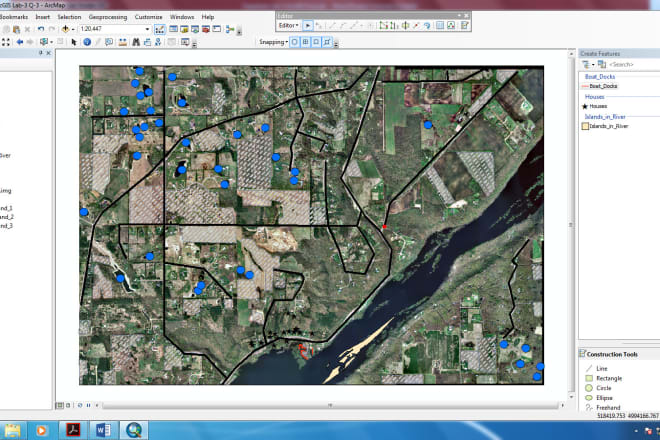
Task: Select the Islands_in_River feature template
Action: [605, 126]
